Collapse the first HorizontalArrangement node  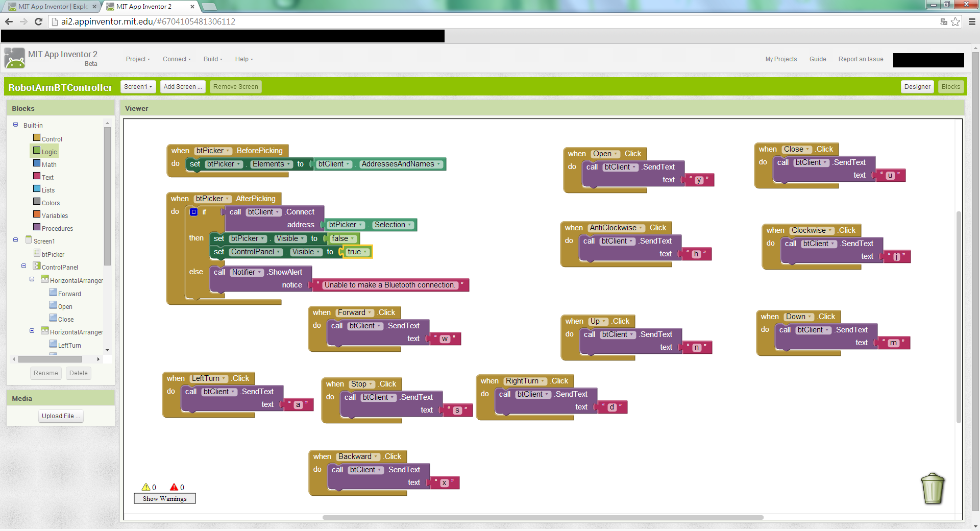coord(32,279)
